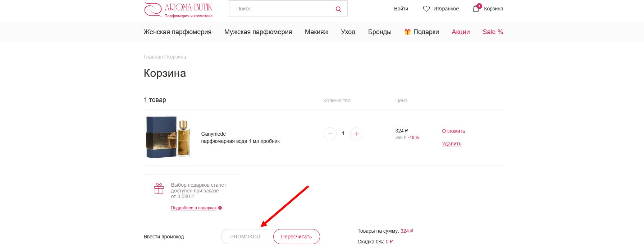Click the Товары на сумму total line
Screen dimensions: 644x247
385,231
